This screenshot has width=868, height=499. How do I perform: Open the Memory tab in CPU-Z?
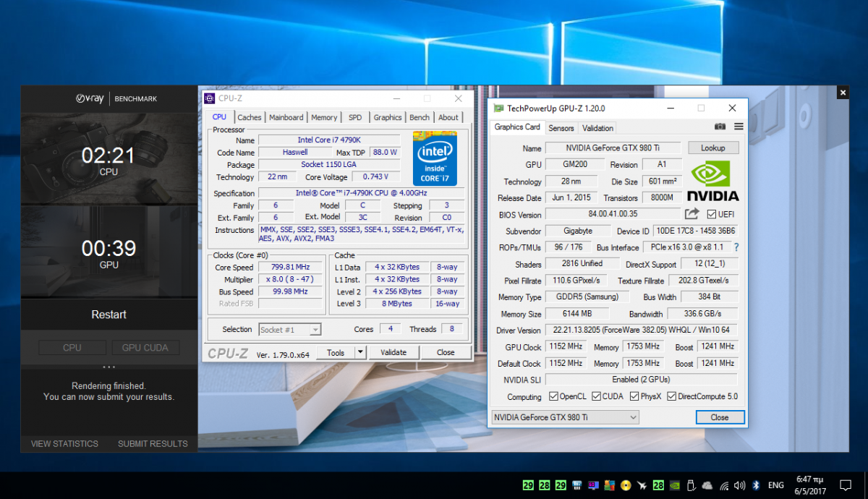(324, 117)
